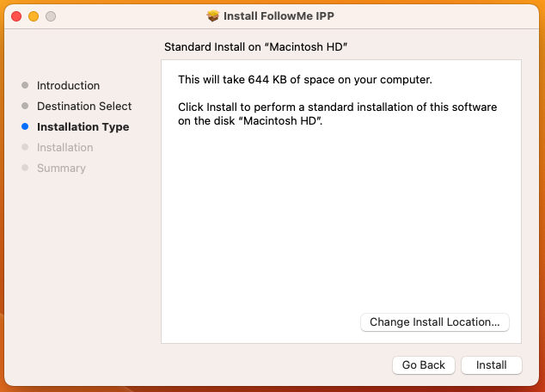Viewport: 545px width, 392px height.
Task: Click the faded bullet beside Installation
Action: tap(25, 147)
